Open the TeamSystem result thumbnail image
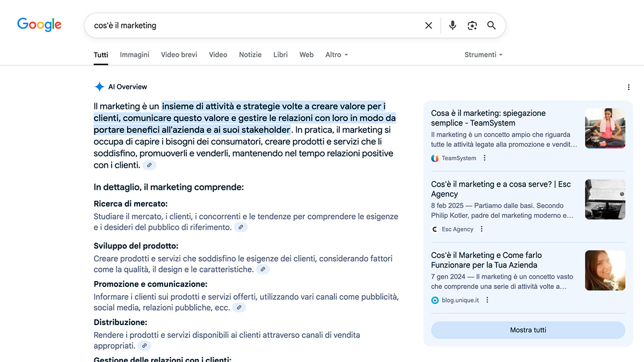Image resolution: width=644 pixels, height=362 pixels. [605, 128]
